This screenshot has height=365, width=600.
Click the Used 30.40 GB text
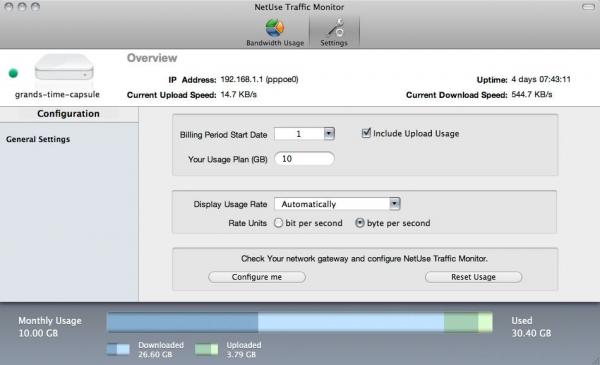coord(531,327)
